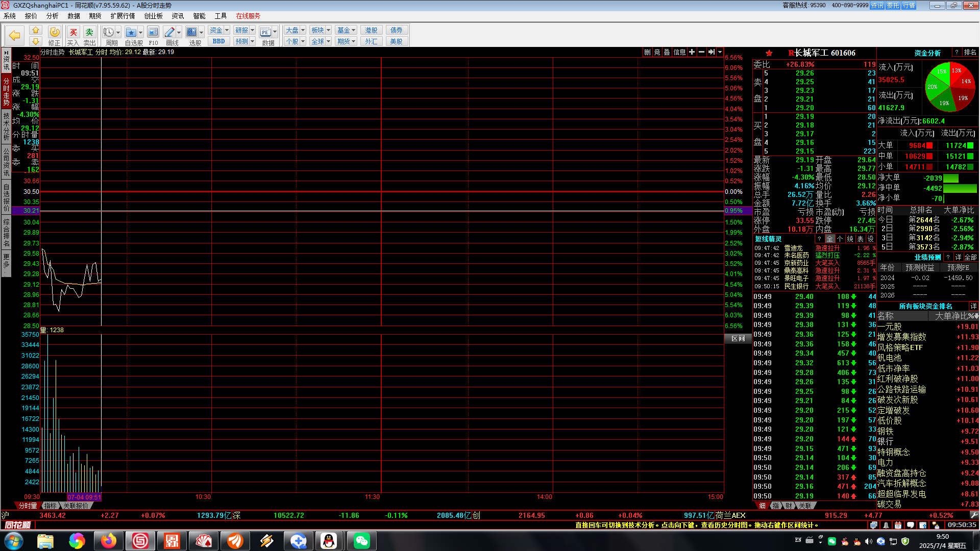This screenshot has height=551, width=980.
Task: Click the fund flow pie chart
Action: tap(949, 87)
